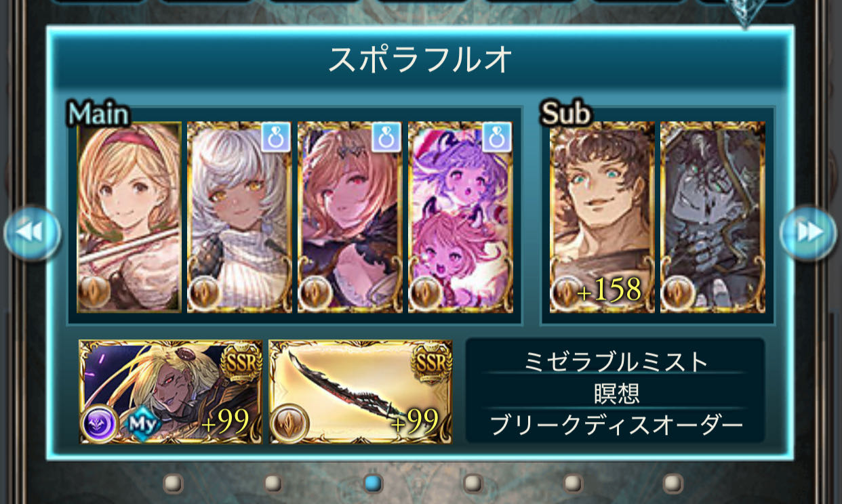
Task: Select the 瞑想 skill entry
Action: [616, 393]
